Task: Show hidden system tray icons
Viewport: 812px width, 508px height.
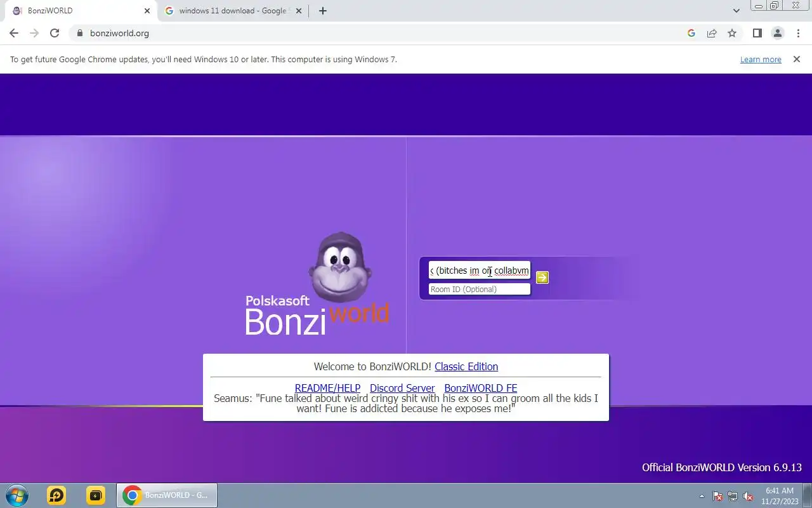Action: [702, 496]
